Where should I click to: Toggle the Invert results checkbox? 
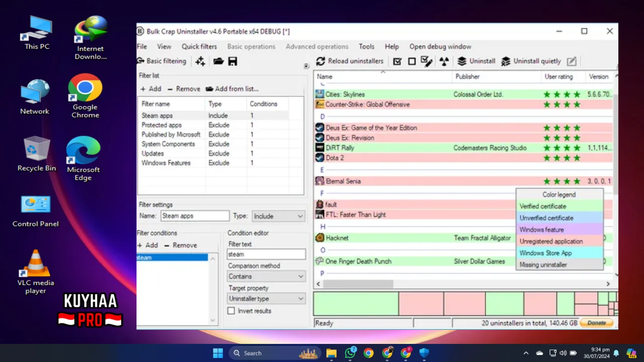click(231, 311)
